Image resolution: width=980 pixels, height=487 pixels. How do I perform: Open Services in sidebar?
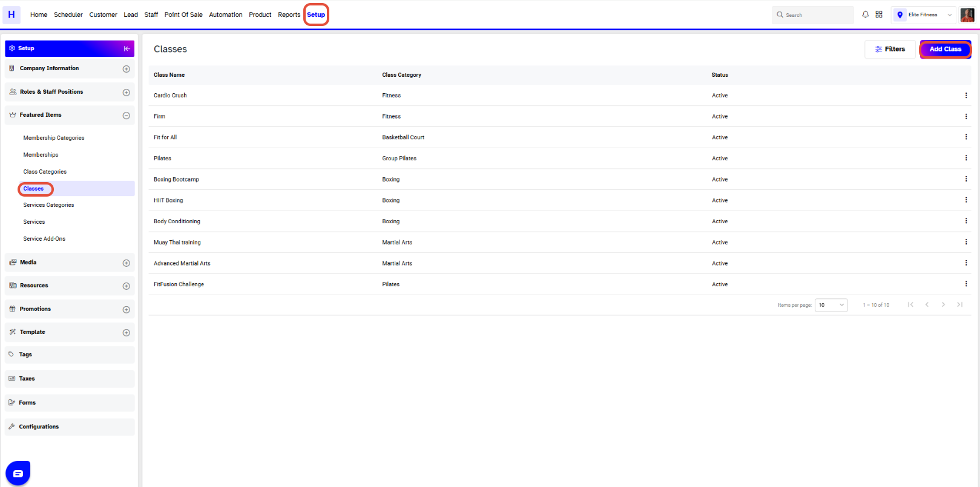pos(34,222)
